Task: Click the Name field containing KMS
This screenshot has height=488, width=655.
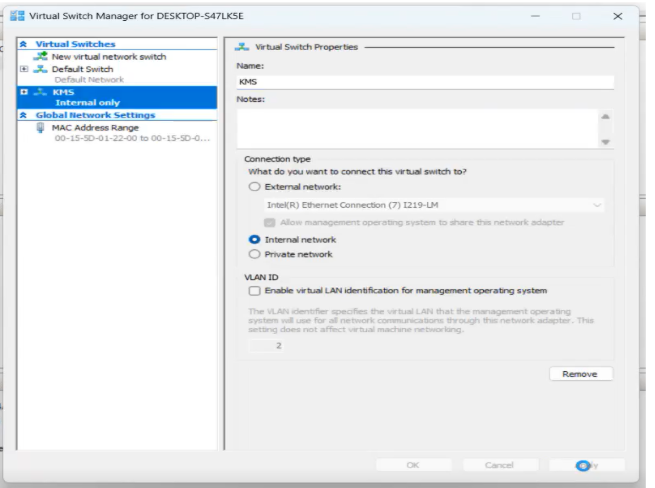Action: coord(425,82)
